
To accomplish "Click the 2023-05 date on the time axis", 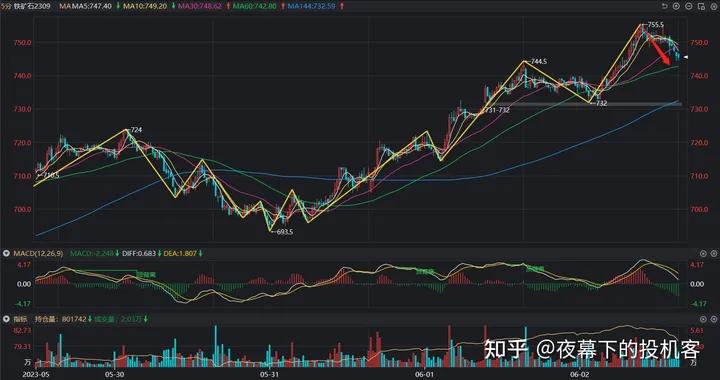I will [x=35, y=374].
